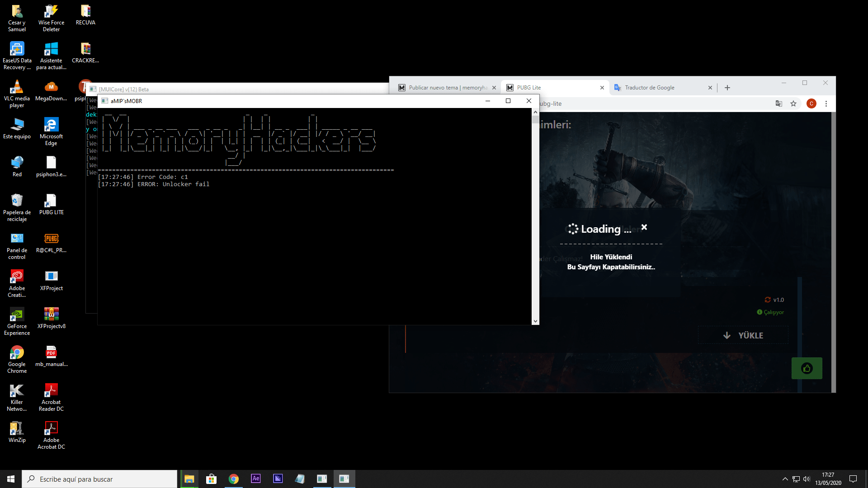Switch to Traductor de Google tab
868x488 pixels.
(x=663, y=88)
